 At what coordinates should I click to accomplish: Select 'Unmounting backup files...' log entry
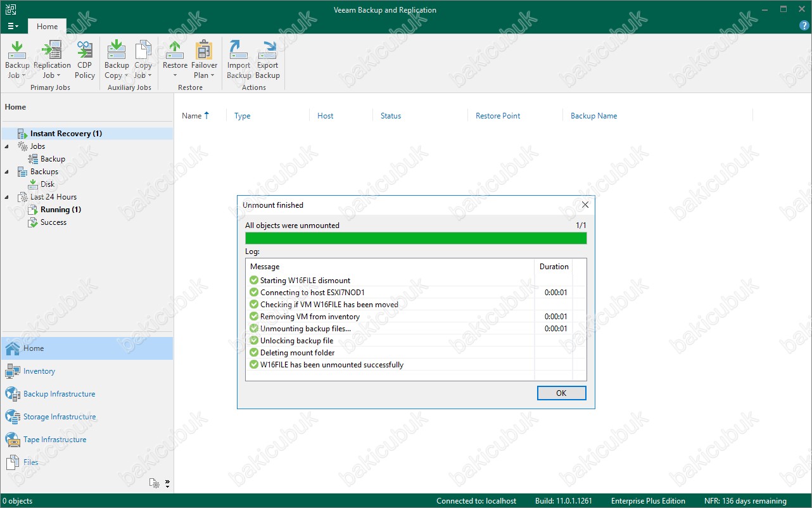point(416,329)
